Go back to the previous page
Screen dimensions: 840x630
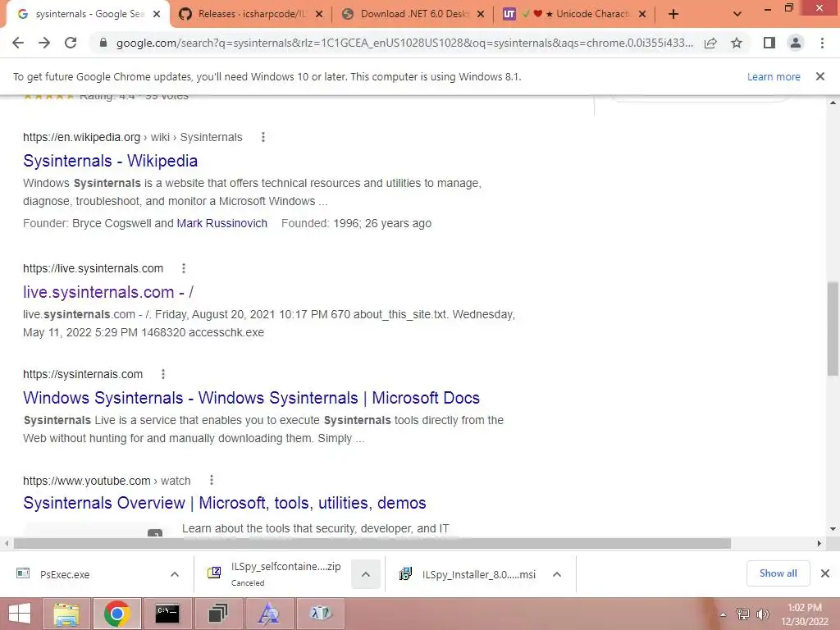click(x=18, y=43)
